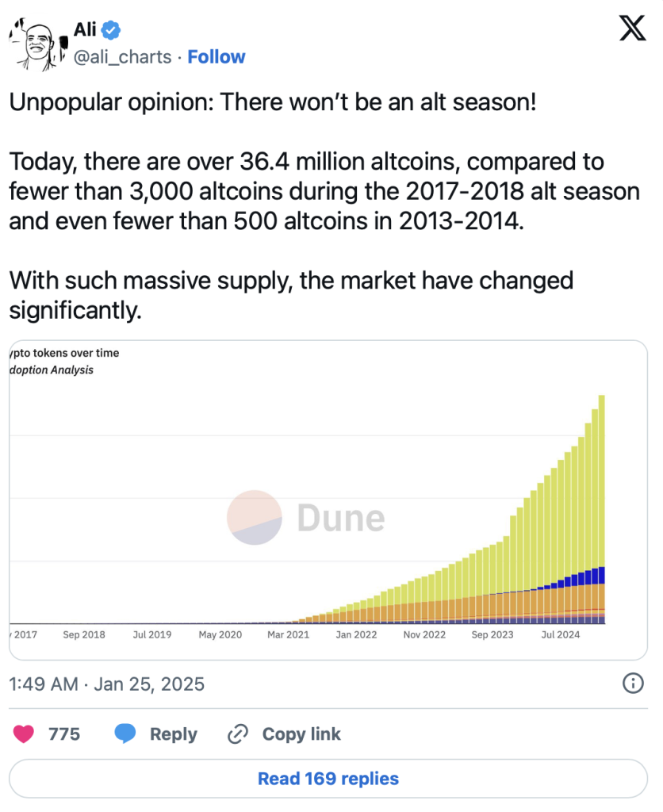Open the tweet info circle icon
Image resolution: width=663 pixels, height=812 pixels.
tap(633, 684)
